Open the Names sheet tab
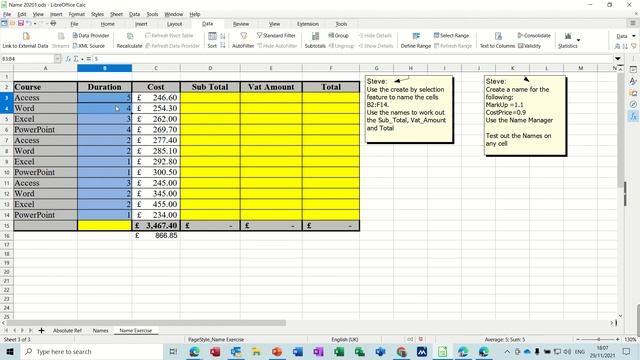Image resolution: width=640 pixels, height=360 pixels. [x=100, y=330]
